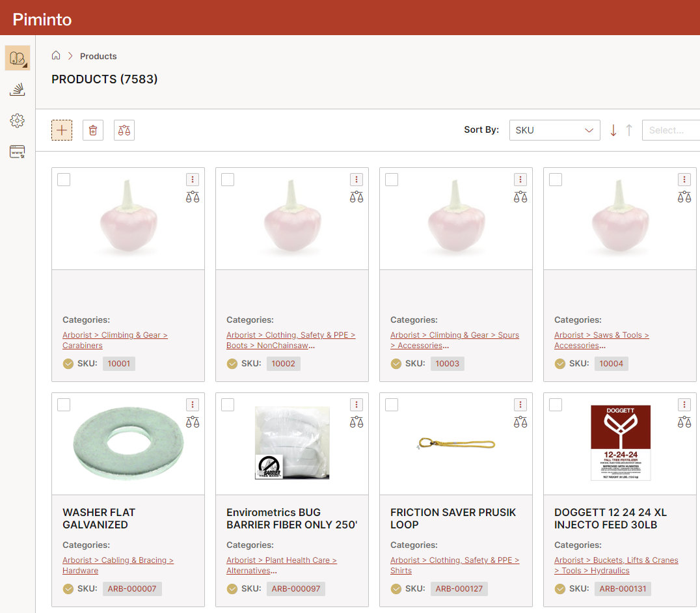Open the DOGGETT fertilizer product thumbnail
The image size is (700, 613).
tap(620, 443)
